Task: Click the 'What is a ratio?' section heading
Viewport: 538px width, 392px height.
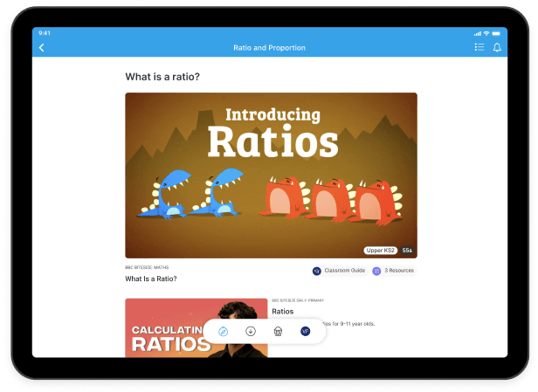Action: point(162,77)
